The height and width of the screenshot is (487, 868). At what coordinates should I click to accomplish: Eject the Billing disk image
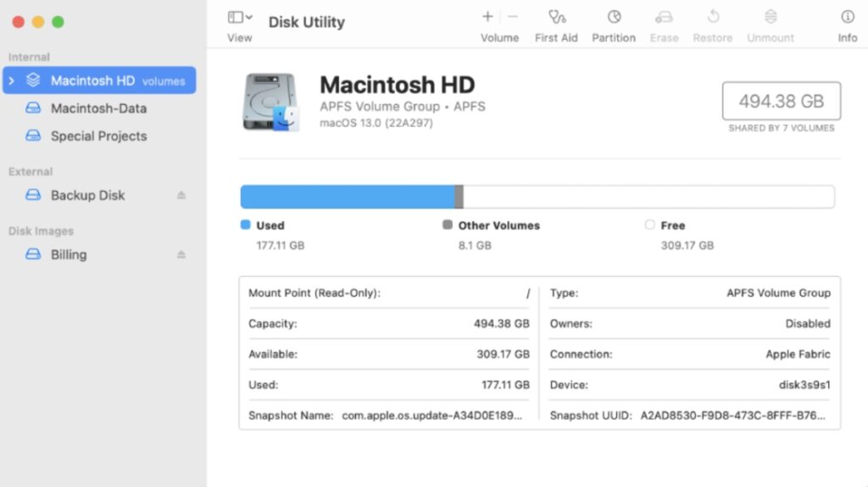coord(181,254)
